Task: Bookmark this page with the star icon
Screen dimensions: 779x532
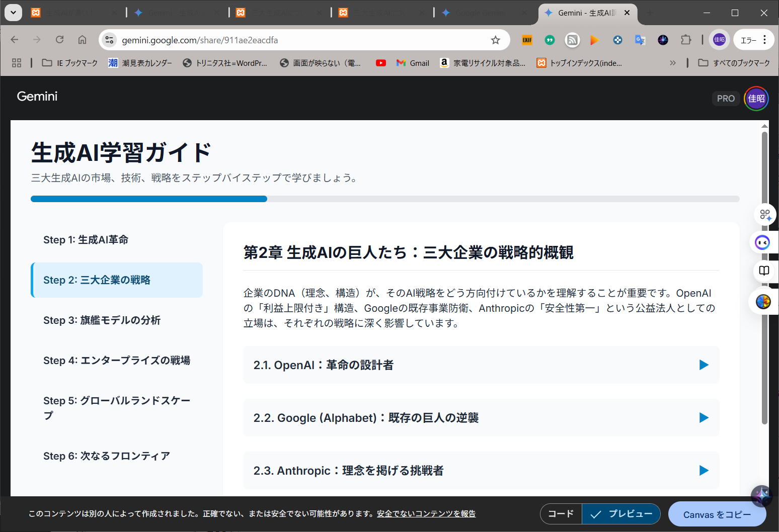Action: 496,40
